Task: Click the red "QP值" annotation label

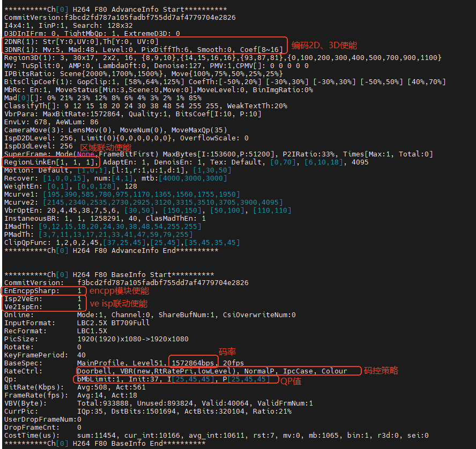Action: [x=291, y=380]
